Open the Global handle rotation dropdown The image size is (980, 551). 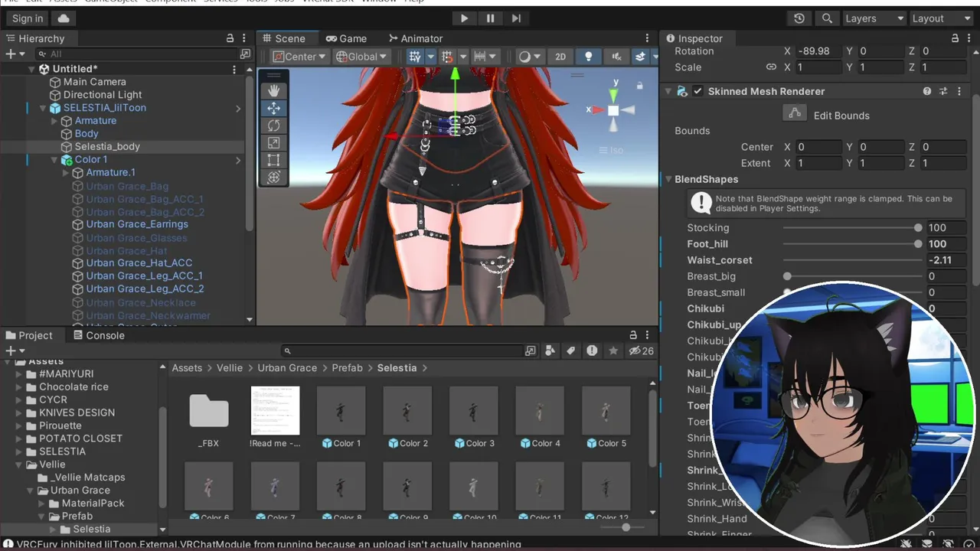(361, 57)
